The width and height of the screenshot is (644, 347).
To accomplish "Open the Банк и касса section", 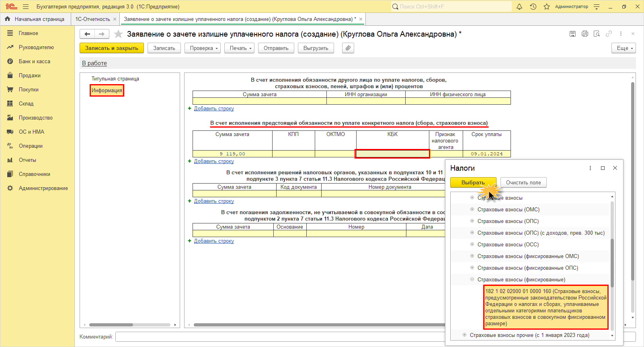I will tap(34, 62).
